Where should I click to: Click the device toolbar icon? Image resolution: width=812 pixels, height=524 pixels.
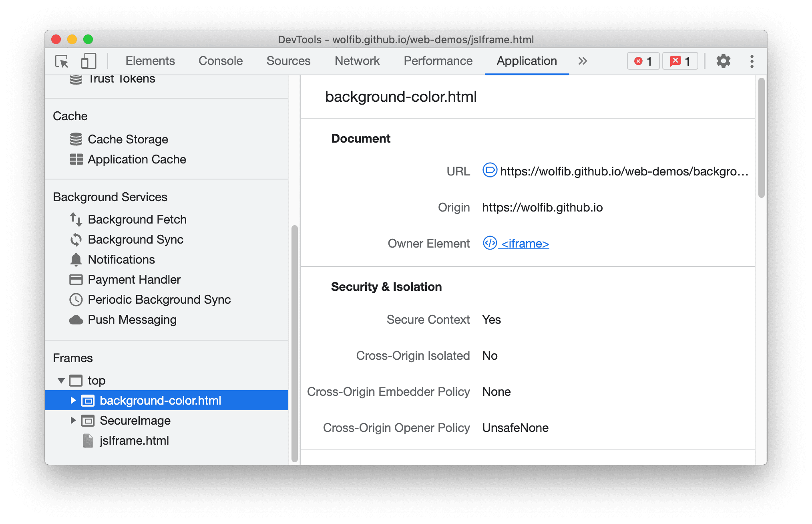pyautogui.click(x=88, y=60)
